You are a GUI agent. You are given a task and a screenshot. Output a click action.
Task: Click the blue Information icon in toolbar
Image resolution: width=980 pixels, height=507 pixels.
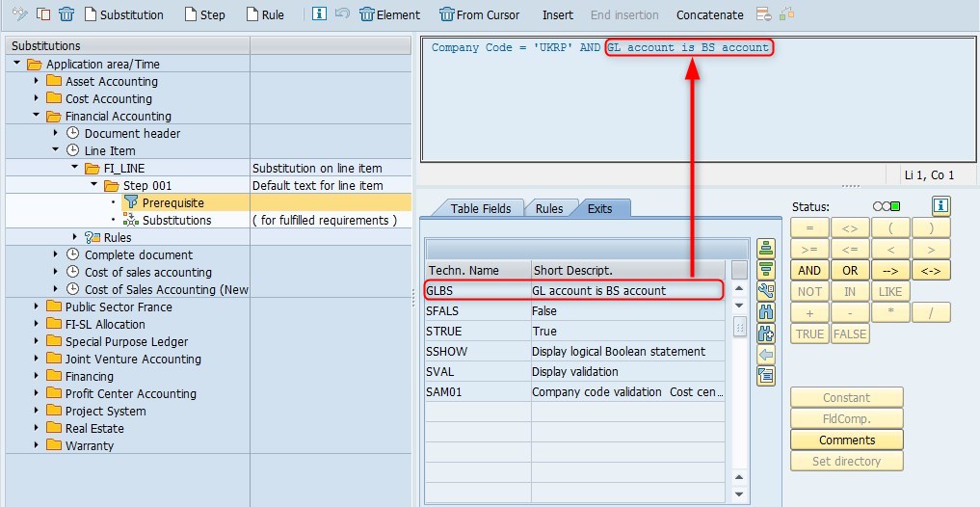click(319, 14)
